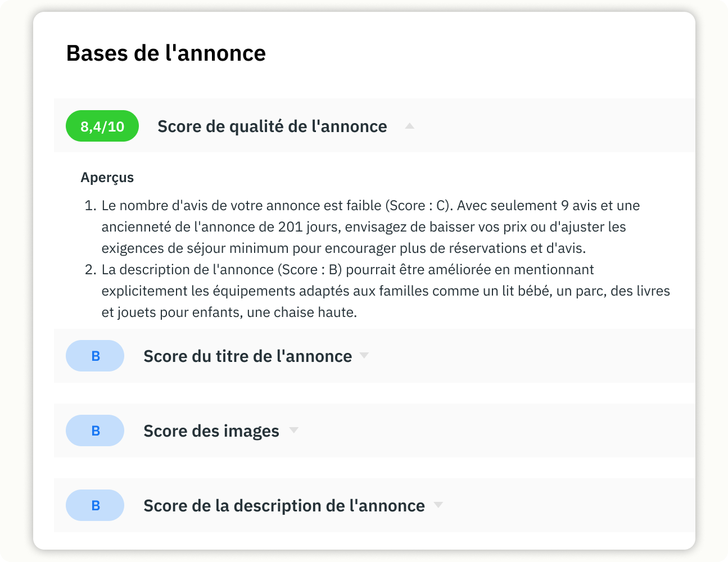Open the Score de la description de l'annonce label

coord(284,506)
